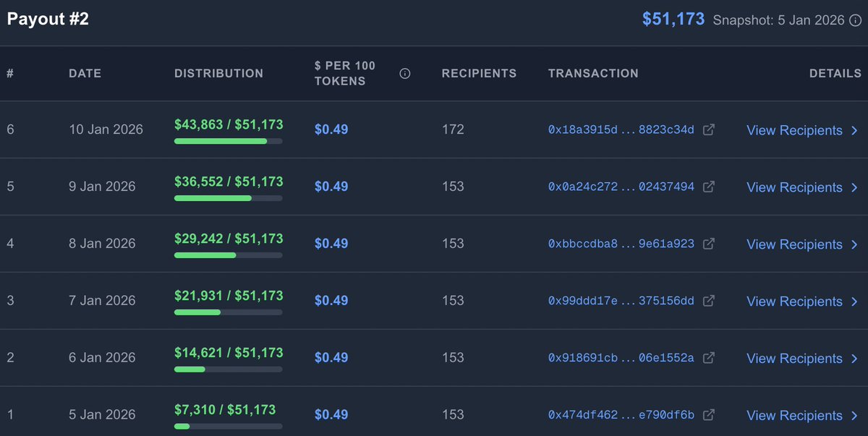The width and height of the screenshot is (868, 436).
Task: Click the $ PER 100 TOKENS column header
Action: (345, 73)
